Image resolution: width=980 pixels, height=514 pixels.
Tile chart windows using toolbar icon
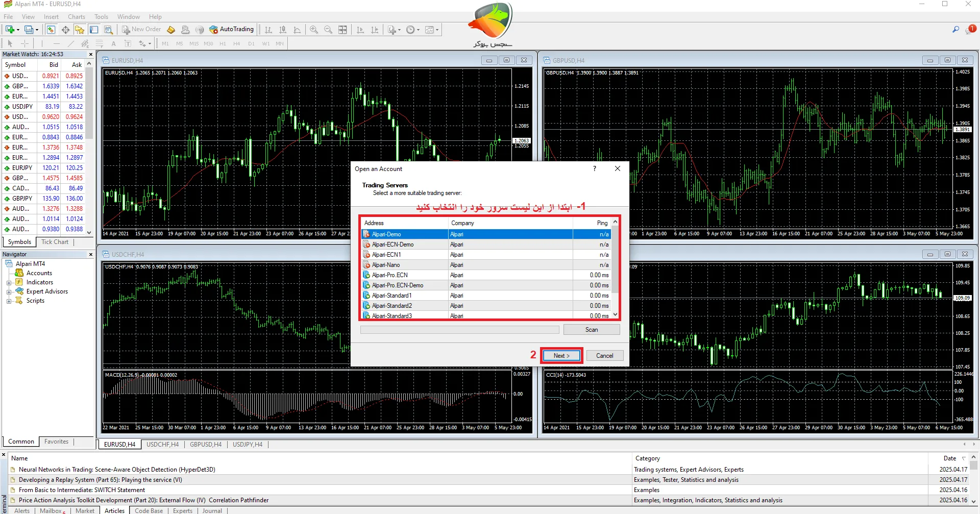coord(342,30)
